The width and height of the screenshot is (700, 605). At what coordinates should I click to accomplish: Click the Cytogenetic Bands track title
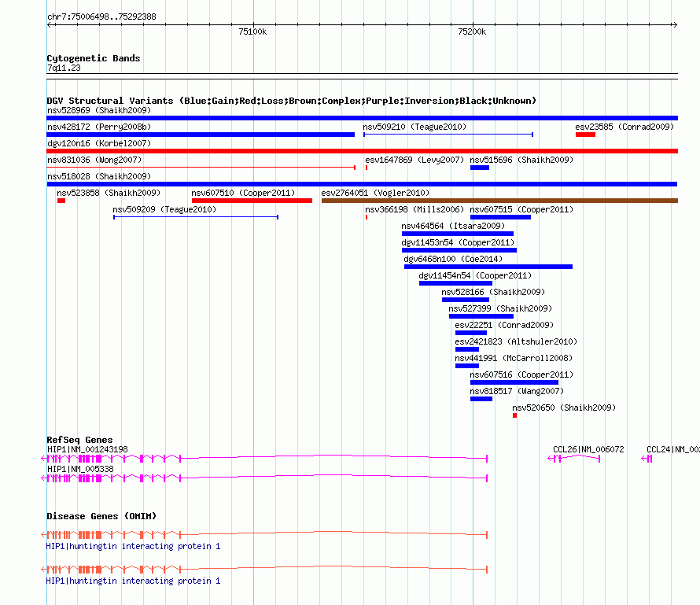coord(94,58)
